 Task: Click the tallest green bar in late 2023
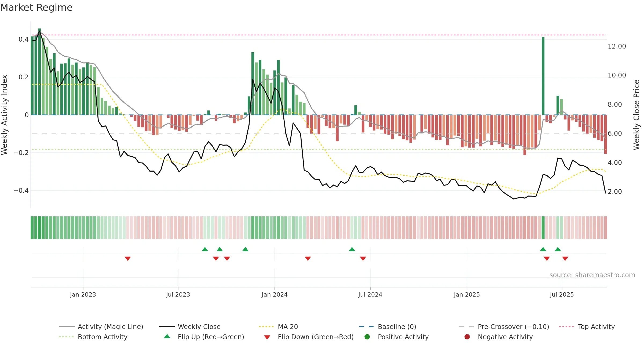(x=253, y=83)
